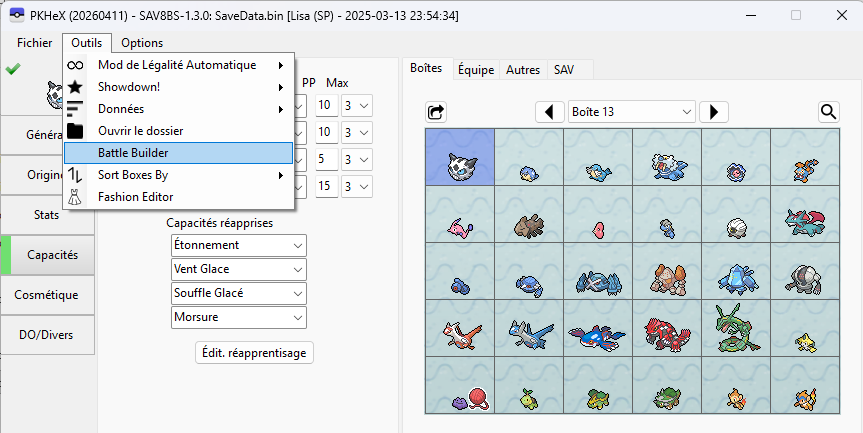Expand the Sort Boxes By submenu
The height and width of the screenshot is (433, 863).
(x=176, y=175)
